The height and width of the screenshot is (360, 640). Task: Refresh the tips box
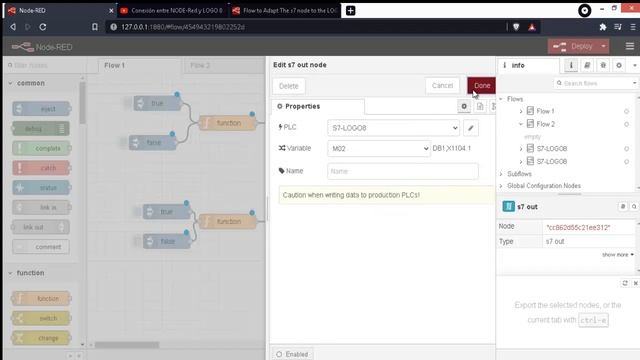pos(625,283)
